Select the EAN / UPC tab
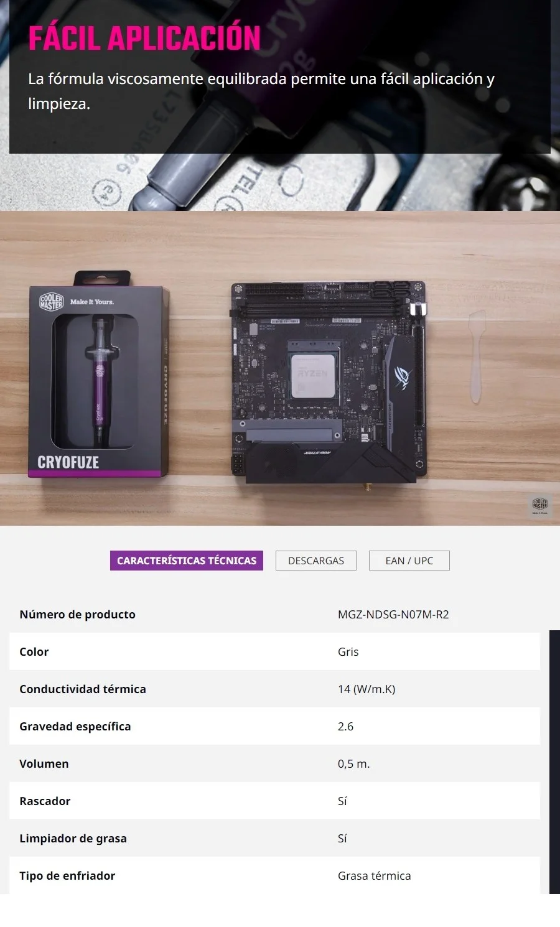 click(x=409, y=561)
